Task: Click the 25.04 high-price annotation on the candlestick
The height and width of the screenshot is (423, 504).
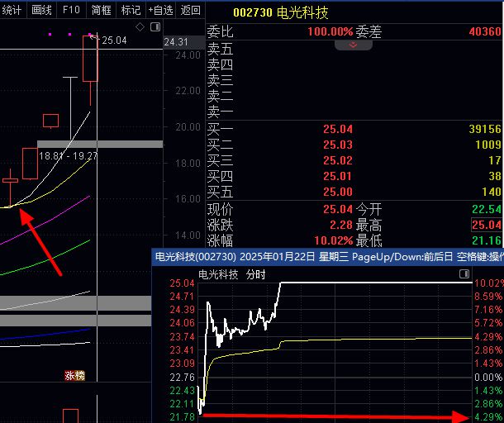Action: 114,40
